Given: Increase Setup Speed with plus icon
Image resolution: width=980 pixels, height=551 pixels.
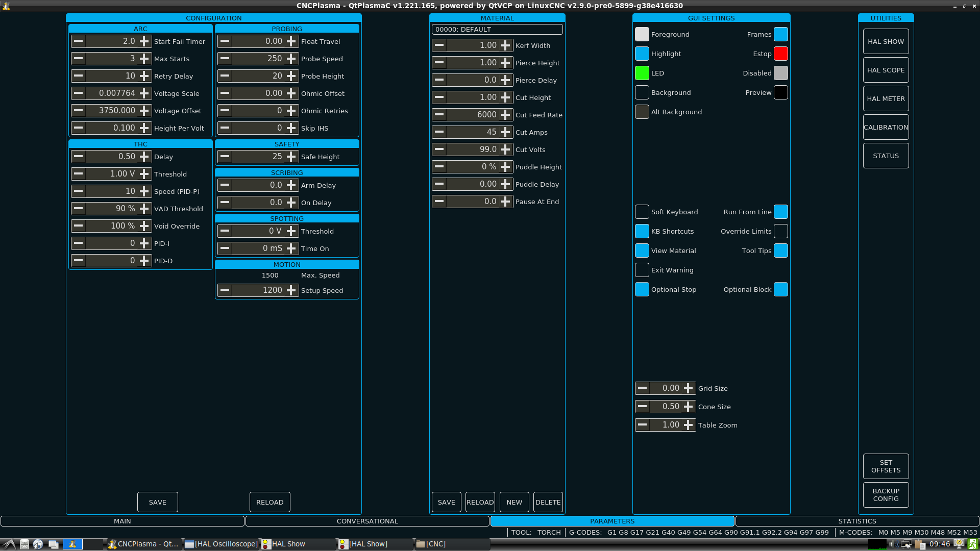Looking at the screenshot, I should (291, 290).
